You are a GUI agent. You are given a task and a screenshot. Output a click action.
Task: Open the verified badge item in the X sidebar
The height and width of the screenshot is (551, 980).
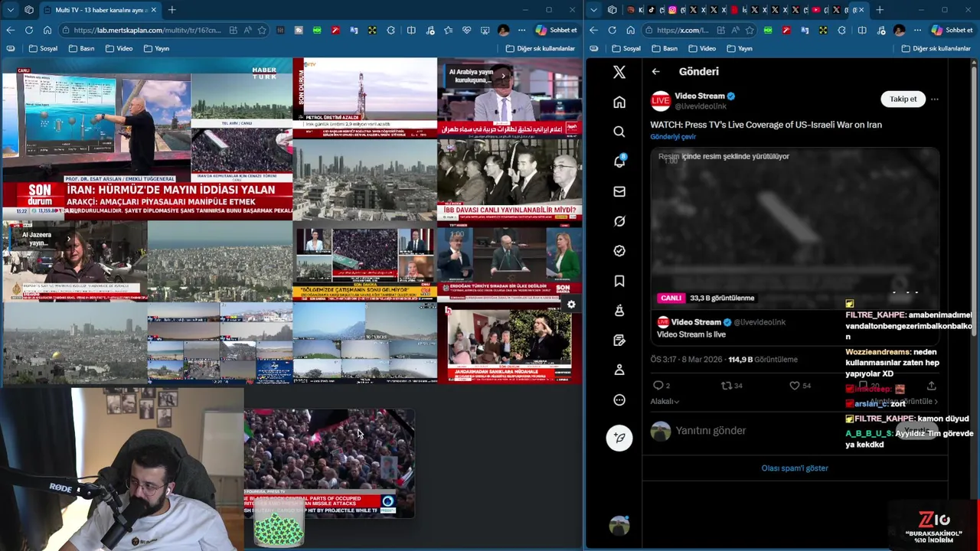pos(619,251)
